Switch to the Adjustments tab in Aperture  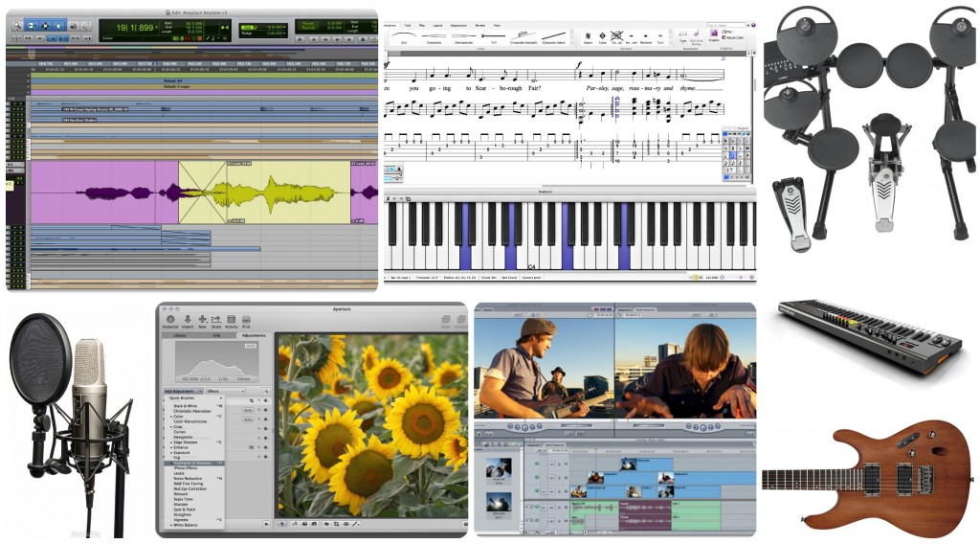pyautogui.click(x=254, y=335)
